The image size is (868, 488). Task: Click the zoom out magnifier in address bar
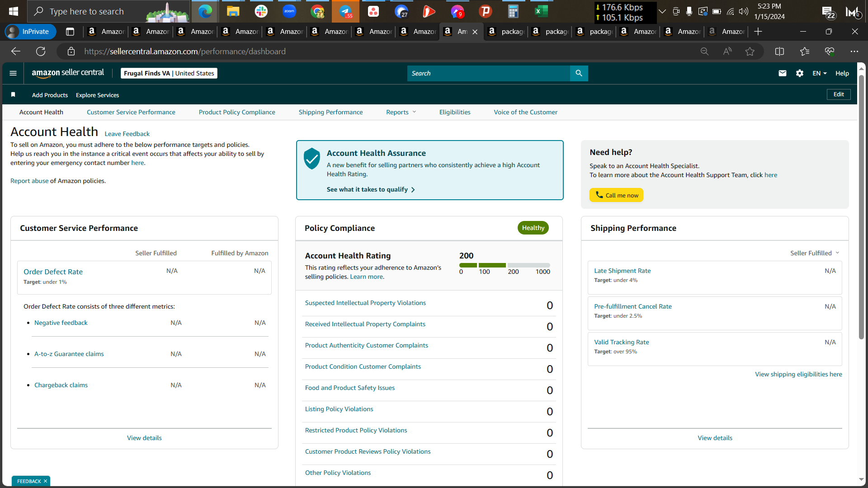coord(704,52)
